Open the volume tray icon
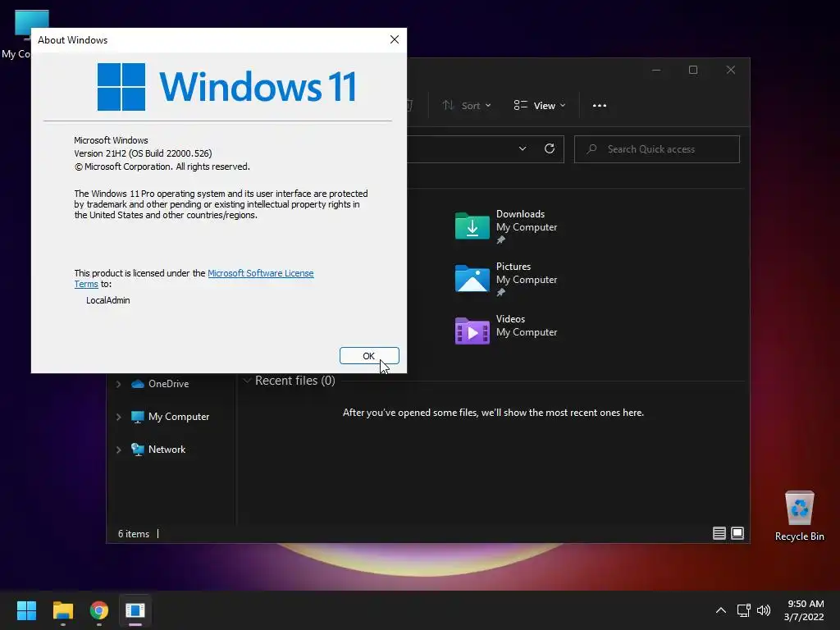 tap(764, 610)
